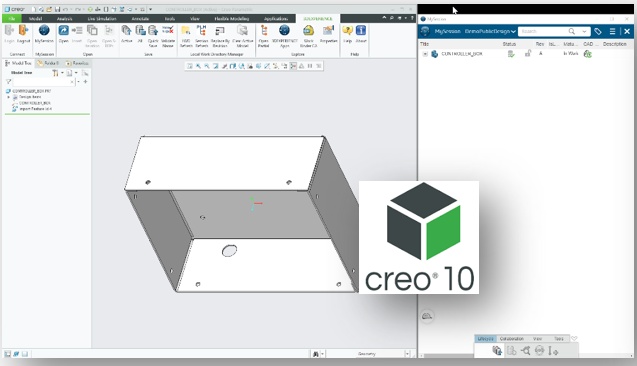Screen dimensions: 637x366
Task: Click the search magnifier in MySession panel
Action: coord(572,31)
